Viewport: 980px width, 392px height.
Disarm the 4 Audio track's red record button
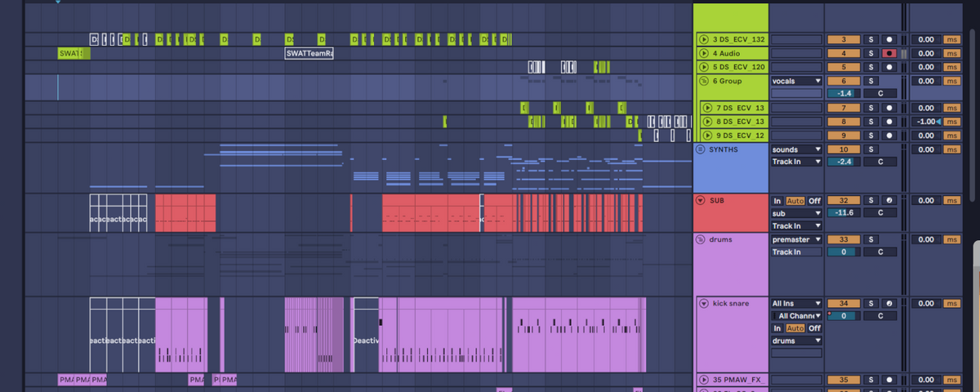pos(889,53)
